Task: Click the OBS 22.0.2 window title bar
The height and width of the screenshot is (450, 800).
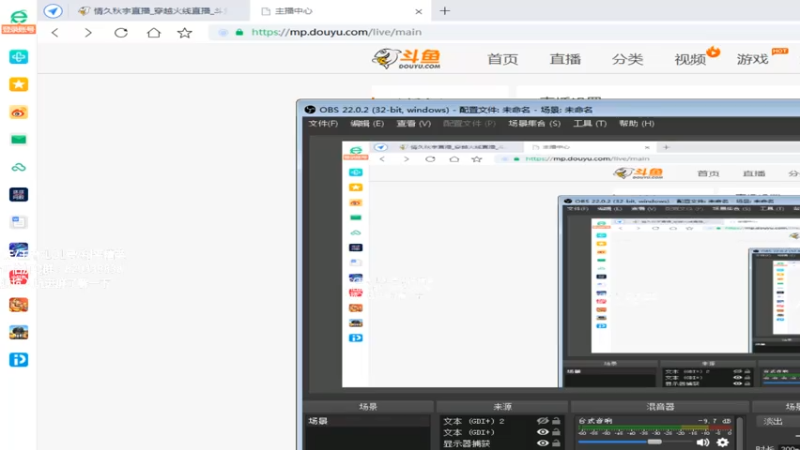Action: pyautogui.click(x=548, y=109)
